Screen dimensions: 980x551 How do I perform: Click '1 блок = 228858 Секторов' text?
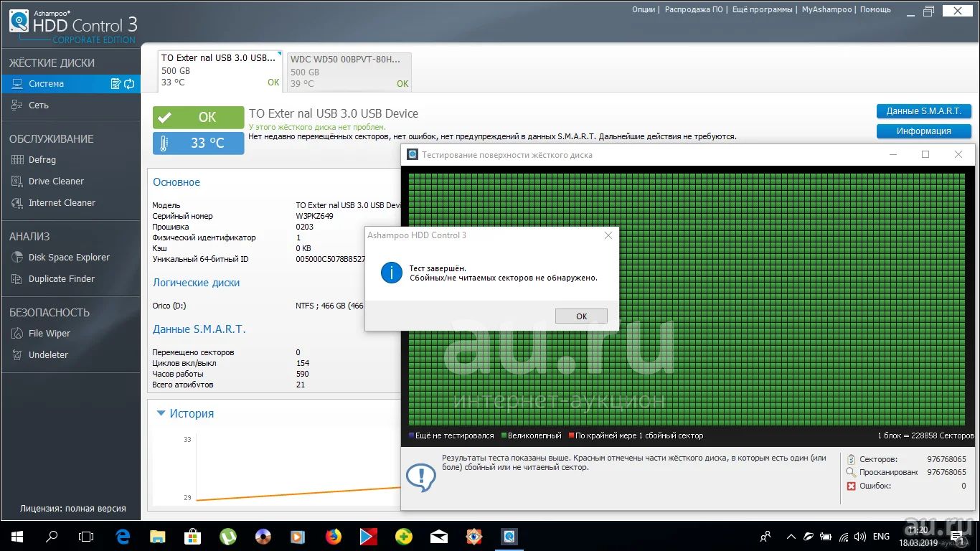point(925,435)
